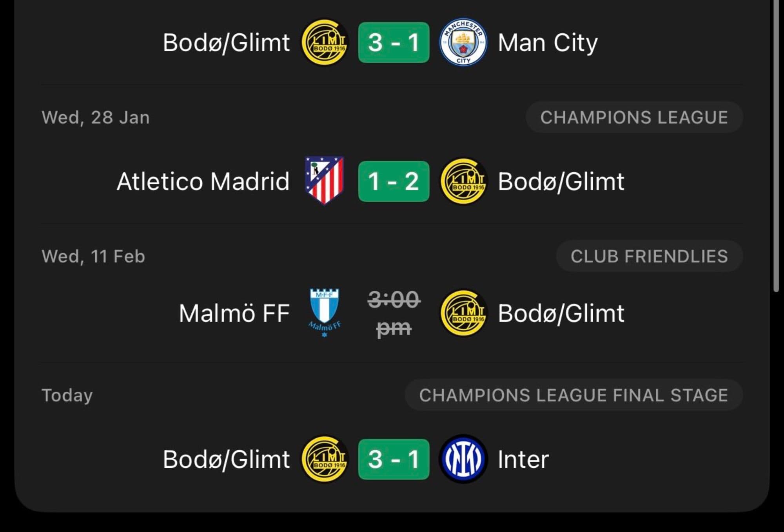
Task: Tap Bodø/Glimt crest in the Malmö FF friendly
Action: point(463,313)
